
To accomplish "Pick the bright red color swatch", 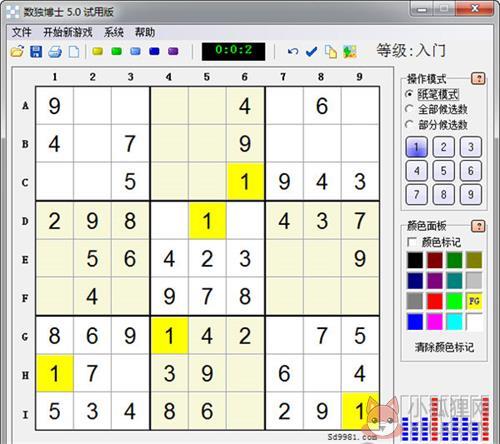I will [x=435, y=301].
